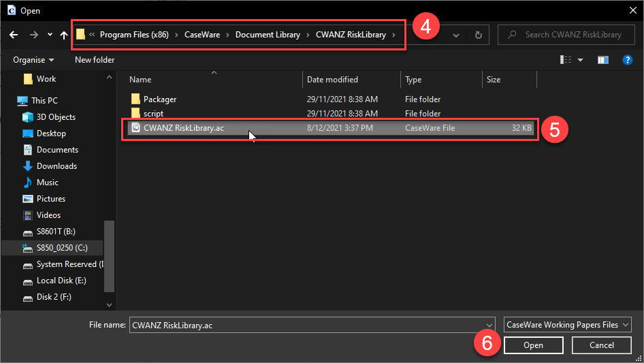The width and height of the screenshot is (644, 363).
Task: Toggle the preview pane
Action: click(x=603, y=60)
